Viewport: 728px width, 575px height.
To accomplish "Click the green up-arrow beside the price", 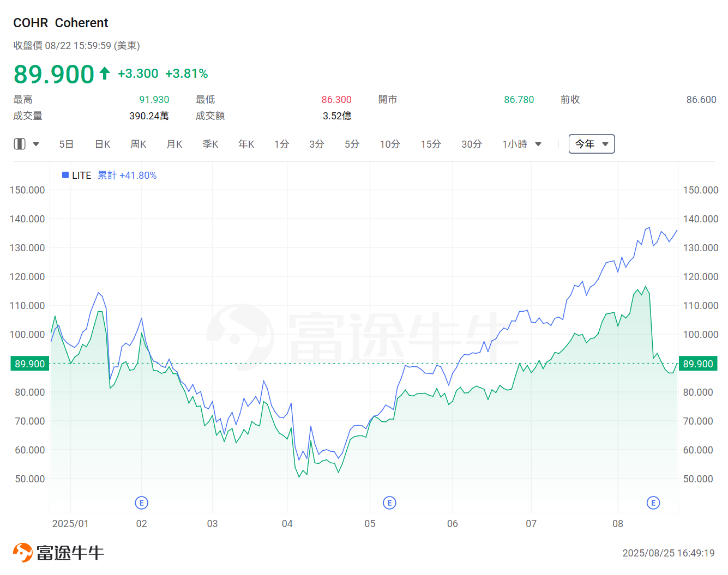I will (x=105, y=73).
